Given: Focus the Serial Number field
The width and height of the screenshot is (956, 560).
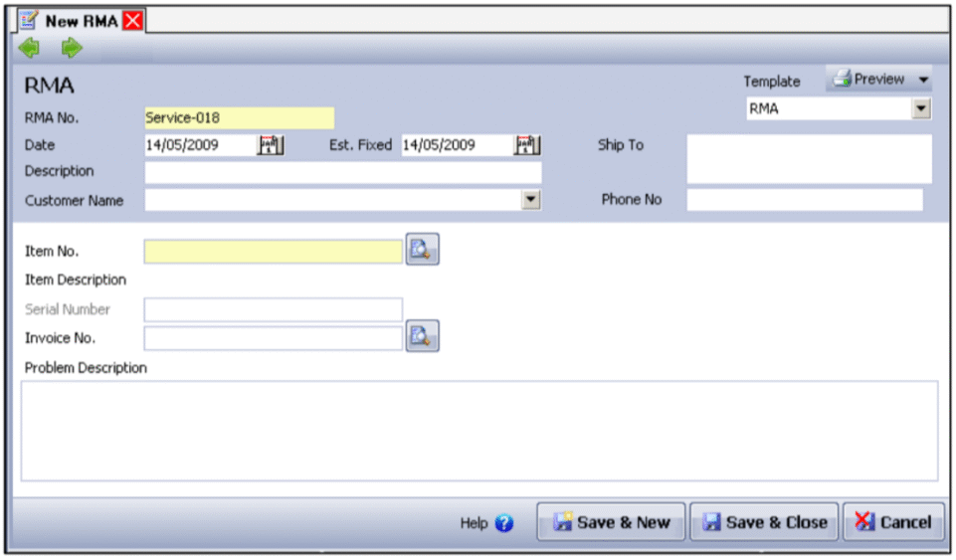Looking at the screenshot, I should (x=274, y=309).
